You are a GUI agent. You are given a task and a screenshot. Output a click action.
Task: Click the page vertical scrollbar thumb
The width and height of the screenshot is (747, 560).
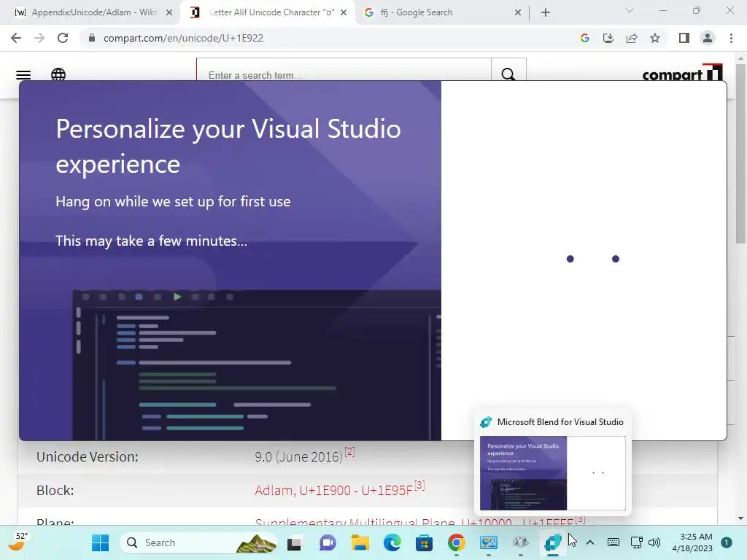point(740,152)
